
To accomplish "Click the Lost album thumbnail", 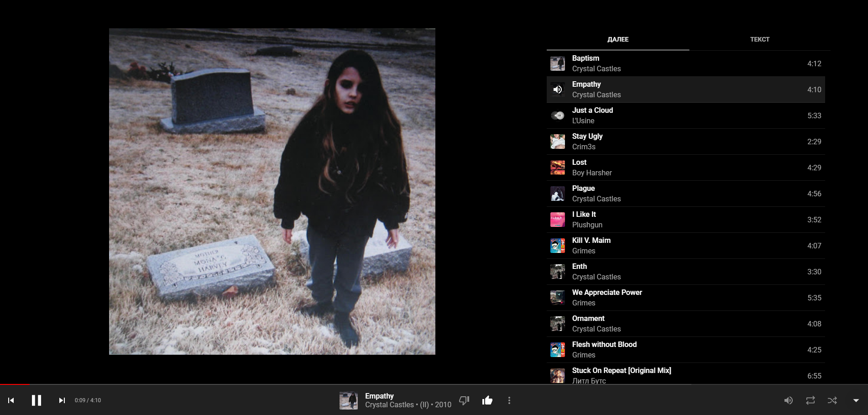I will click(x=558, y=168).
